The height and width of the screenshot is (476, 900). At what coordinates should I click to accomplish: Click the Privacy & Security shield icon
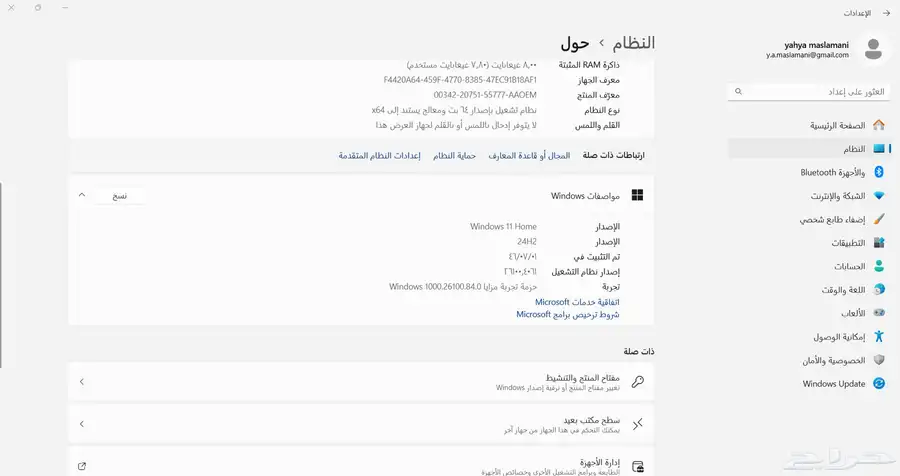click(879, 360)
